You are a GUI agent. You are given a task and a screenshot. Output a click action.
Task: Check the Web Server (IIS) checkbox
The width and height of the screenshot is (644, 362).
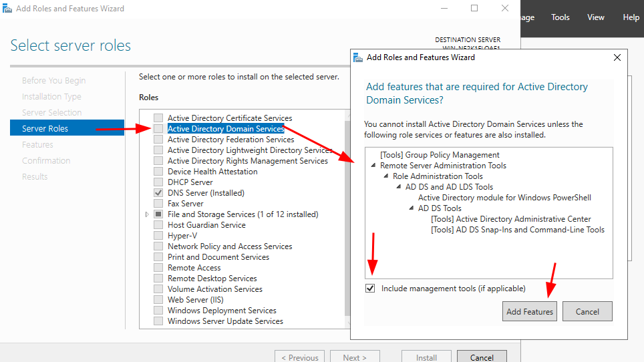[x=158, y=299]
